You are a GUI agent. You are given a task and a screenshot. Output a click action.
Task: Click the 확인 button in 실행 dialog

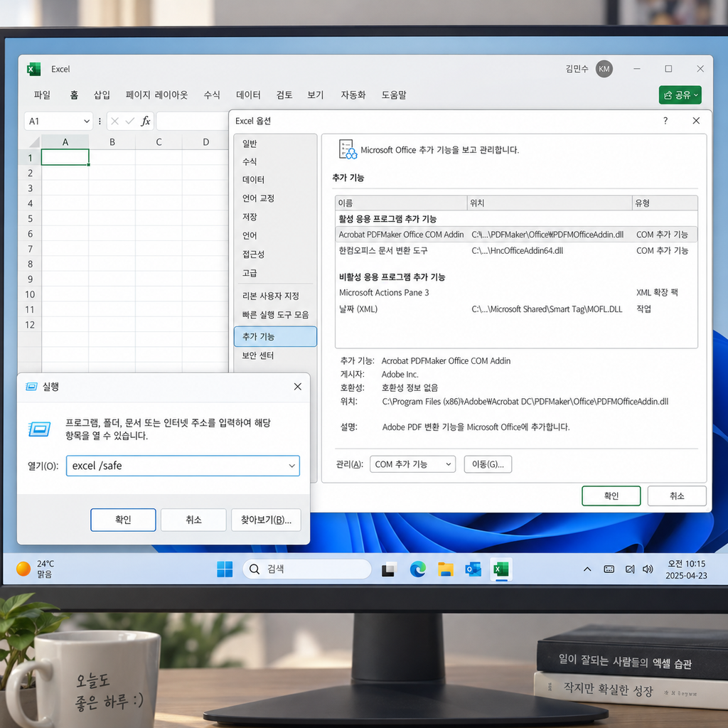click(123, 520)
